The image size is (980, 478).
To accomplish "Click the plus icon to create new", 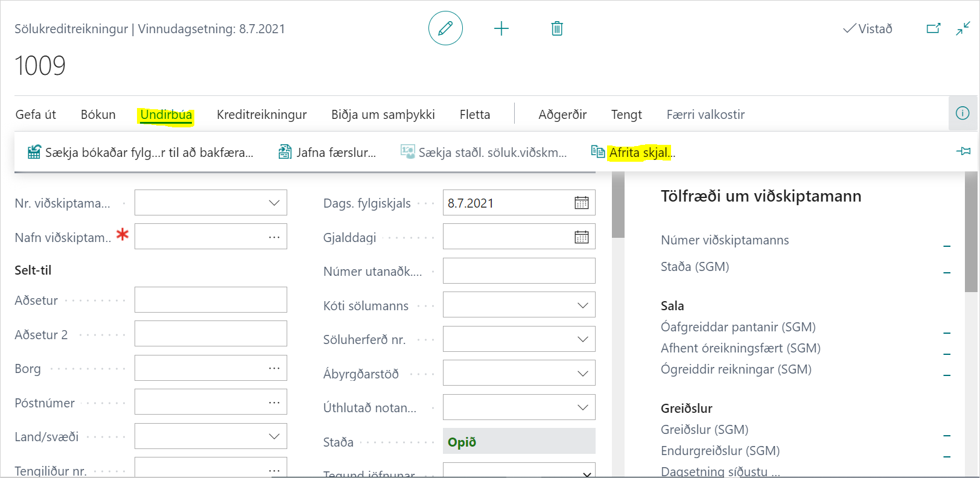I will click(501, 28).
